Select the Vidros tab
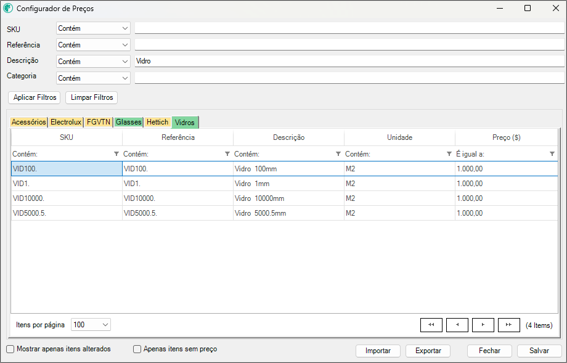 click(185, 122)
